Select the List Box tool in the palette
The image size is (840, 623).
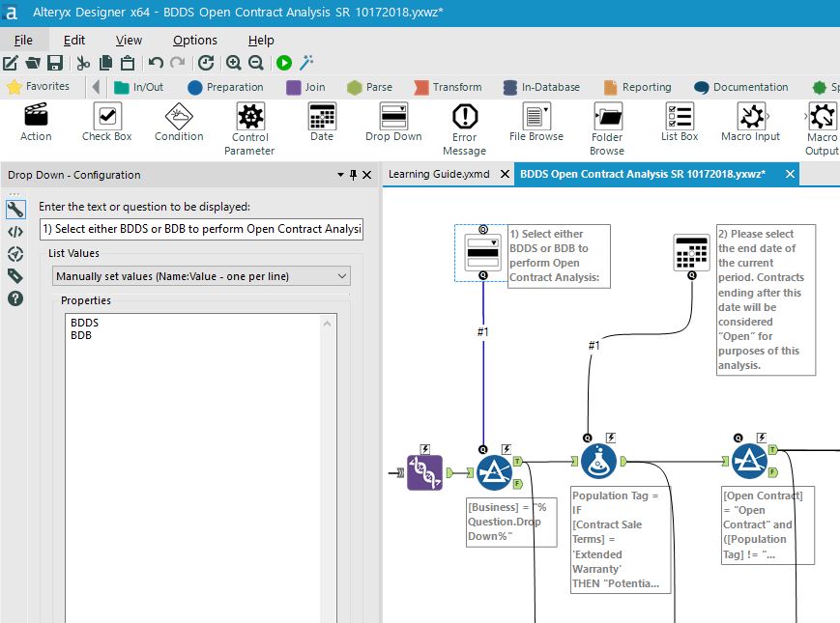pos(679,121)
